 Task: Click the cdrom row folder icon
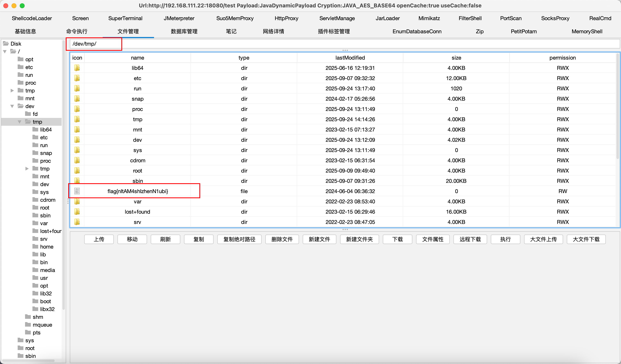(x=77, y=160)
